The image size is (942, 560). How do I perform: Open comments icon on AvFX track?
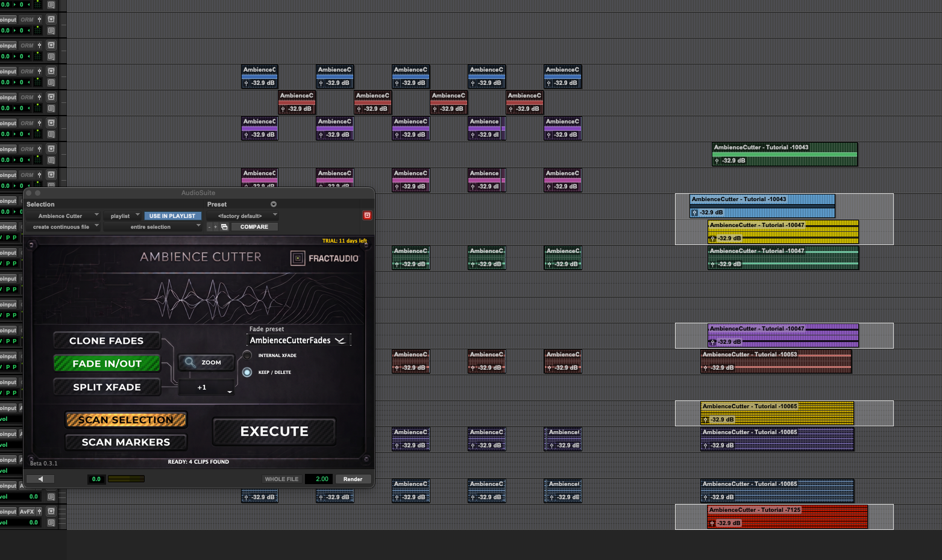51,523
